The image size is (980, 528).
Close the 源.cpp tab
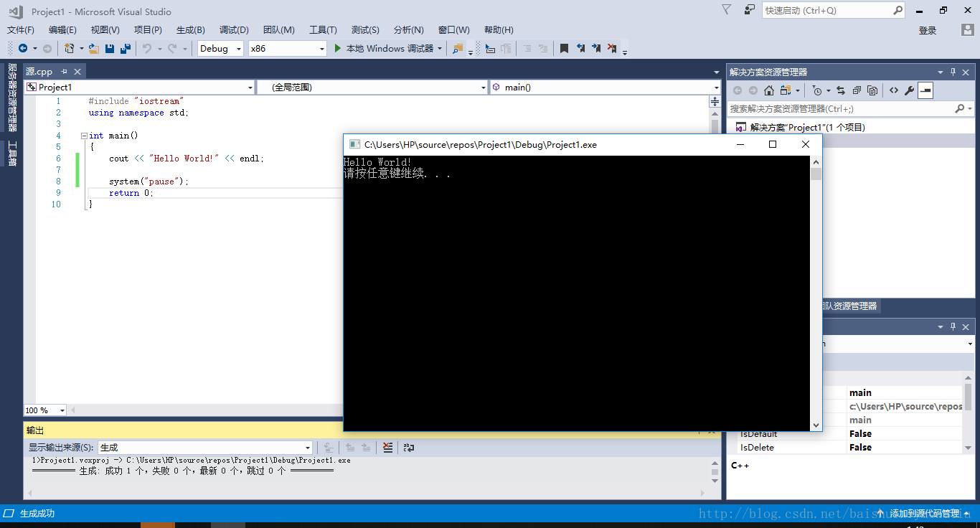(x=77, y=72)
